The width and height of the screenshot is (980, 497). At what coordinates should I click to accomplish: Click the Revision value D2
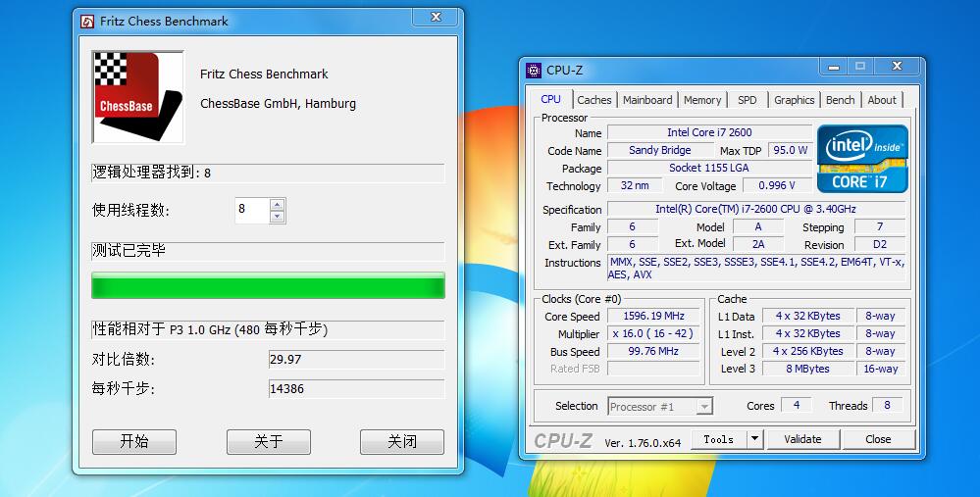[x=879, y=245]
